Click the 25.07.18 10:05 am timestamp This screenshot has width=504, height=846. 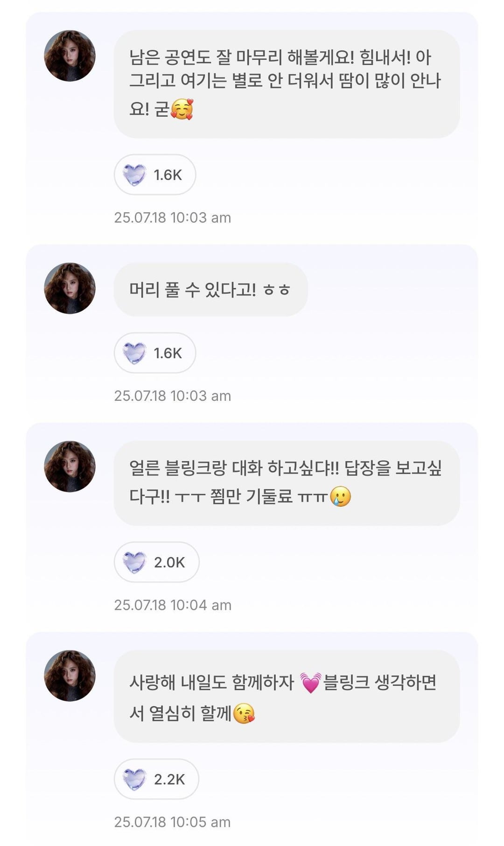coord(173,822)
